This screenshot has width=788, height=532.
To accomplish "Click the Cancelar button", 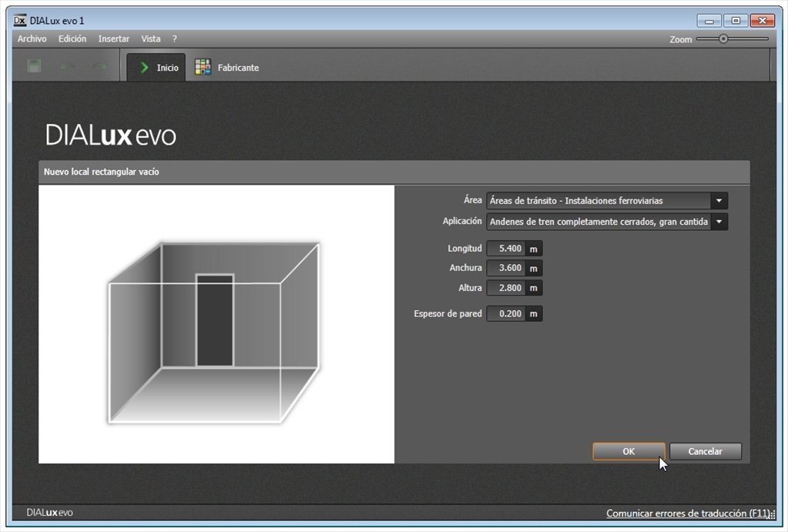I will point(705,451).
